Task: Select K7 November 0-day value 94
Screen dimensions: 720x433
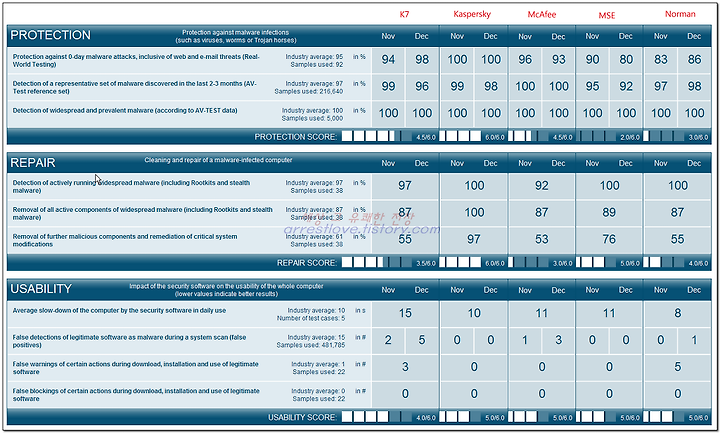Action: (388, 60)
